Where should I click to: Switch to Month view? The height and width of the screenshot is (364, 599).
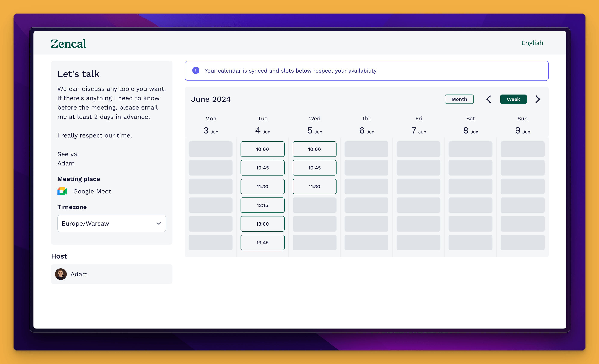pos(459,99)
